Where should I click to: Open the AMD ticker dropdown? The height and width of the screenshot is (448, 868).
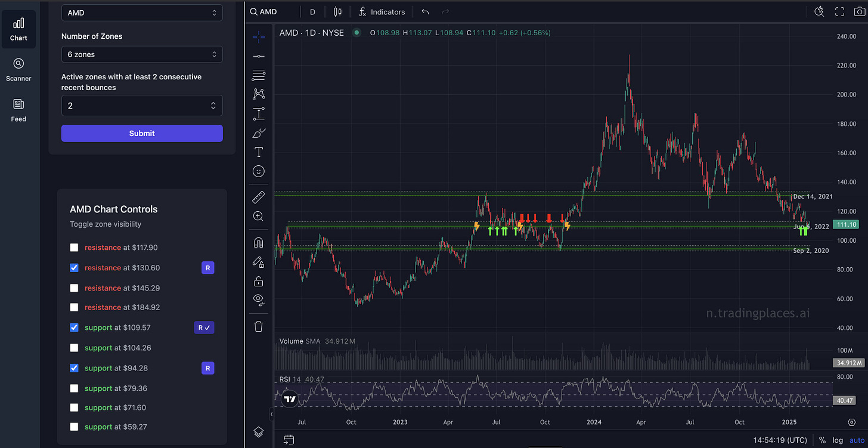tap(142, 13)
